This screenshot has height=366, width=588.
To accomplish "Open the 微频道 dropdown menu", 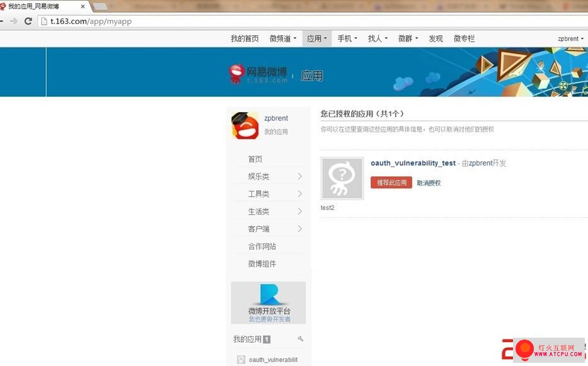I will click(283, 38).
